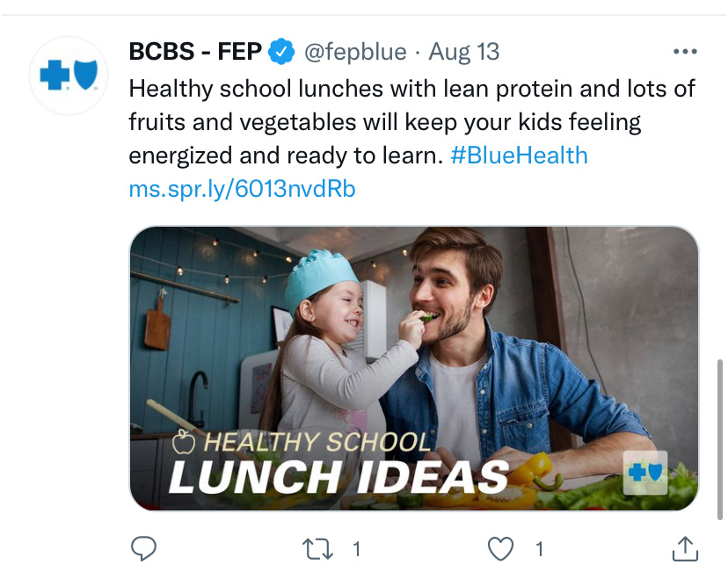Viewport: 728px width, 579px height.
Task: Click the apple icon in the image caption
Action: [x=184, y=442]
